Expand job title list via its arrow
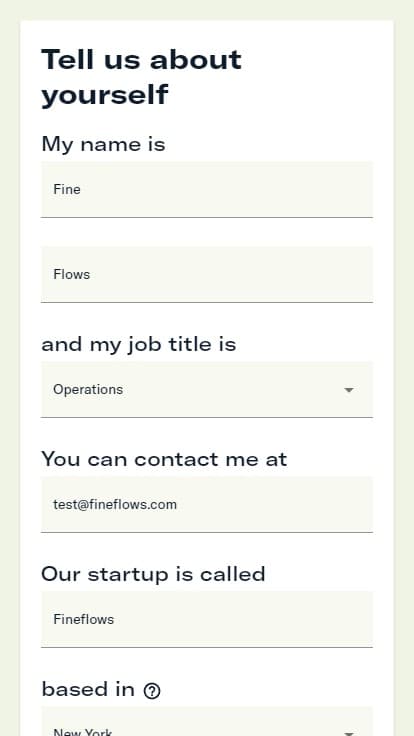414x736 pixels. pyautogui.click(x=348, y=390)
